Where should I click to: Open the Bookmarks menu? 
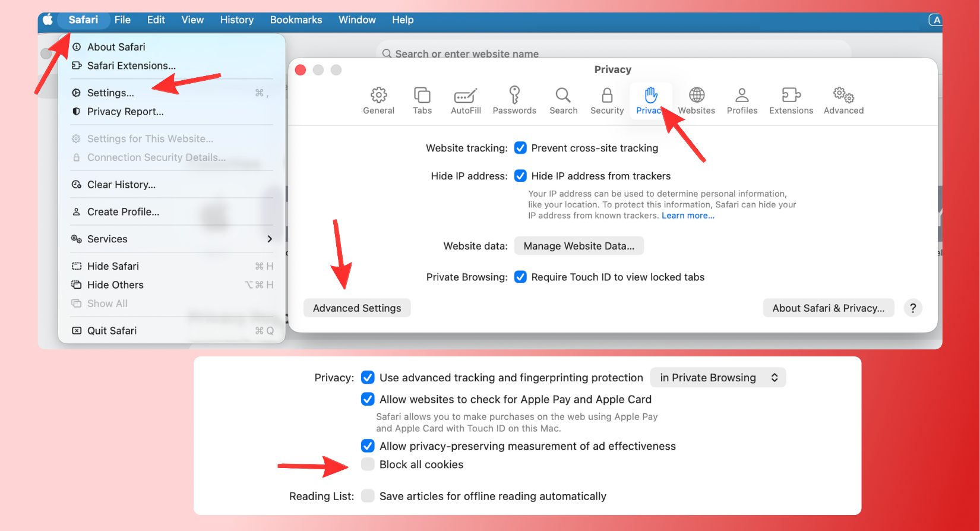[296, 20]
